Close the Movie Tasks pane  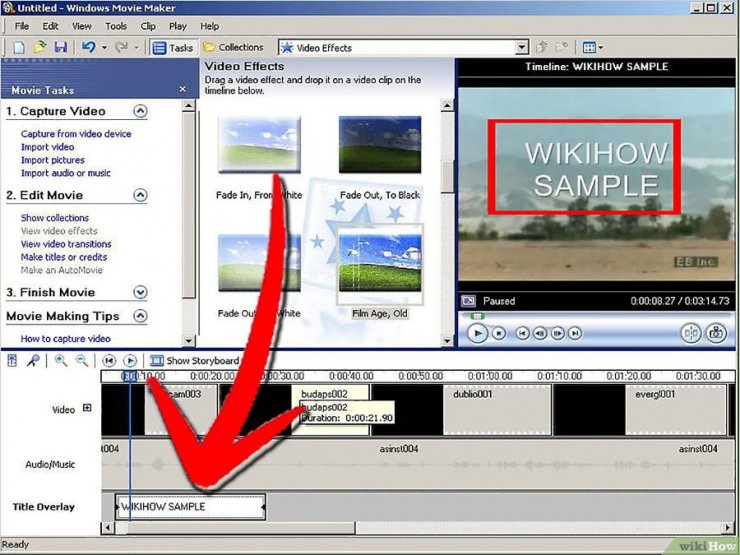(x=183, y=89)
